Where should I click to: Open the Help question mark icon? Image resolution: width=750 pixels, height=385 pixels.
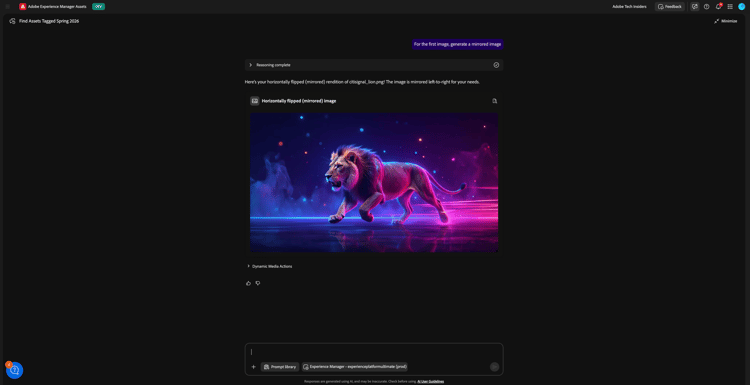706,7
